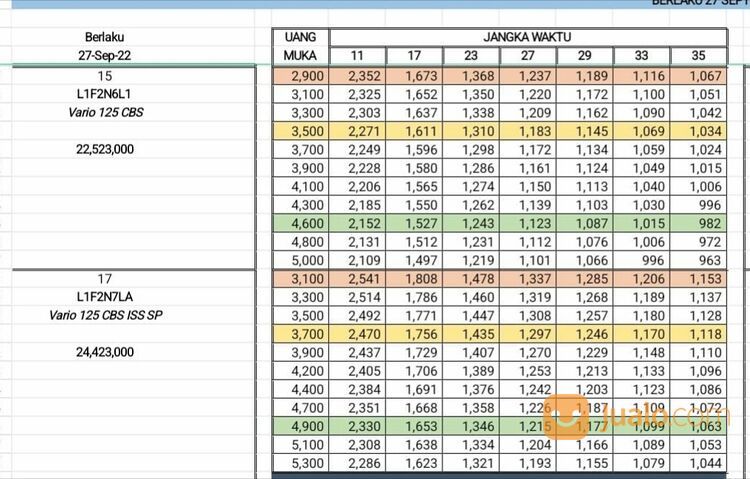
Task: Select the down payment cell "5,000"
Action: coord(301,260)
